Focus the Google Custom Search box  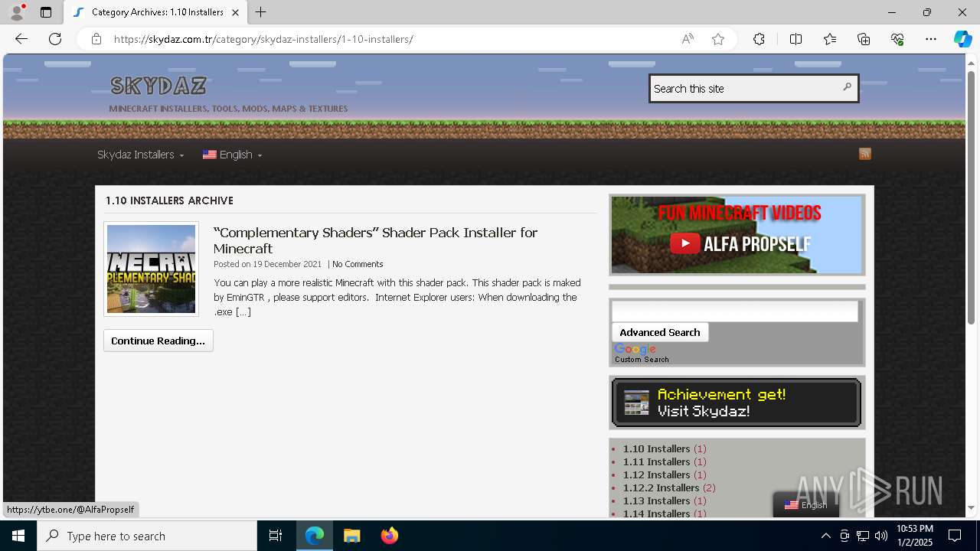coord(735,311)
